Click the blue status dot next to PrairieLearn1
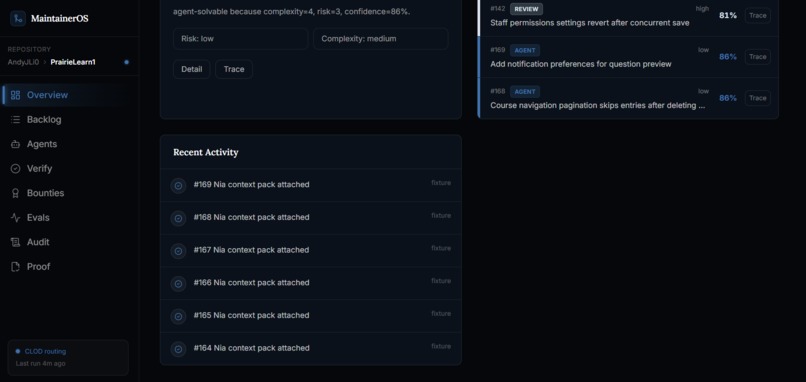Image resolution: width=806 pixels, height=382 pixels. coord(126,62)
